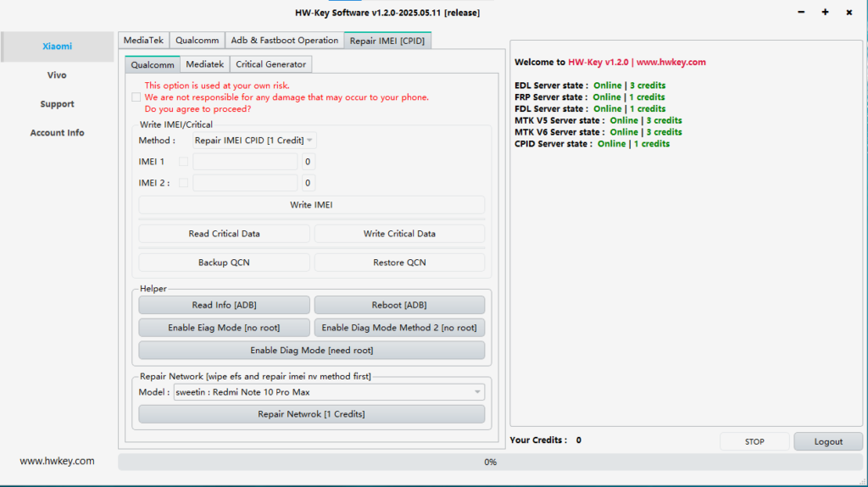
Task: Click Enable Diag Mode Method 2 [no root]
Action: click(400, 328)
